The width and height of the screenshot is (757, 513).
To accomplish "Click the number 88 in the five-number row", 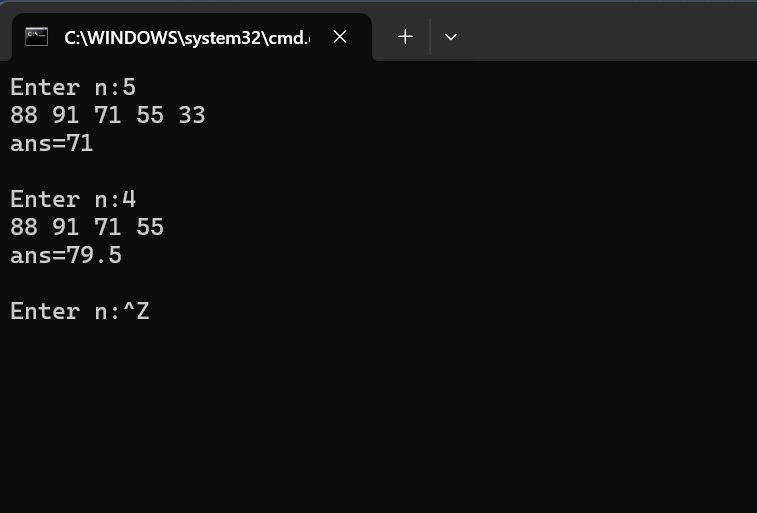I will click(x=24, y=115).
